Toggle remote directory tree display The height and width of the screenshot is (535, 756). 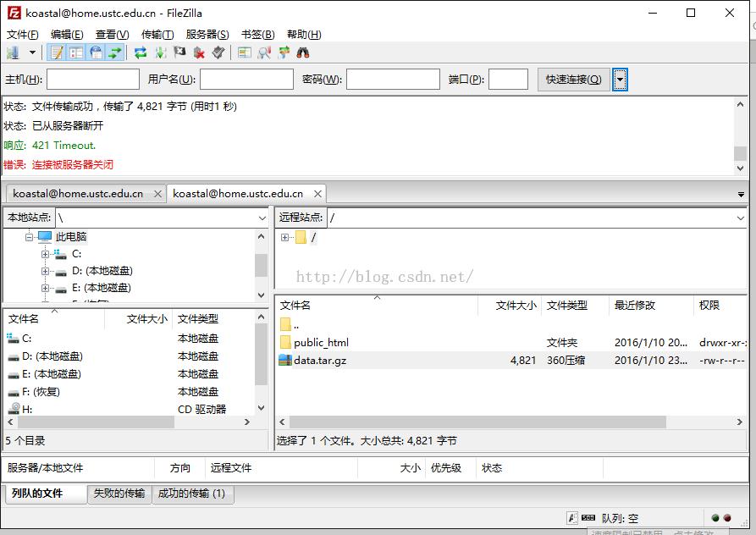pyautogui.click(x=96, y=52)
